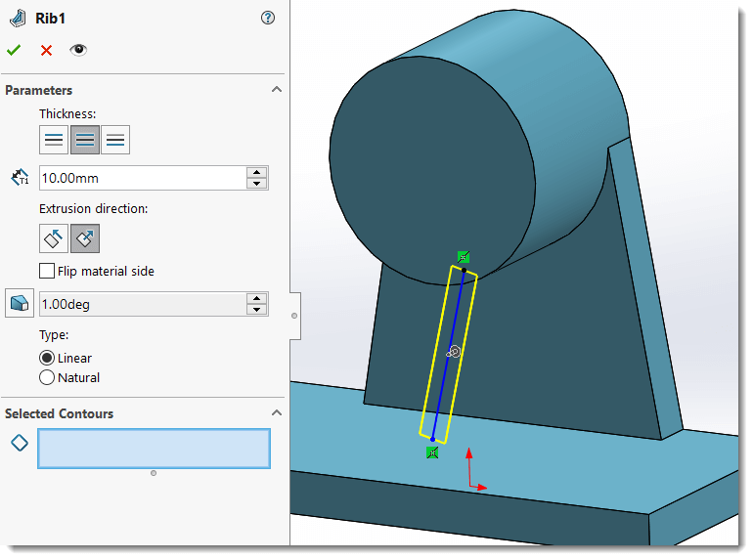Screen dimensions: 753x560
Task: Enable Flip material side checkbox
Action: click(x=47, y=271)
